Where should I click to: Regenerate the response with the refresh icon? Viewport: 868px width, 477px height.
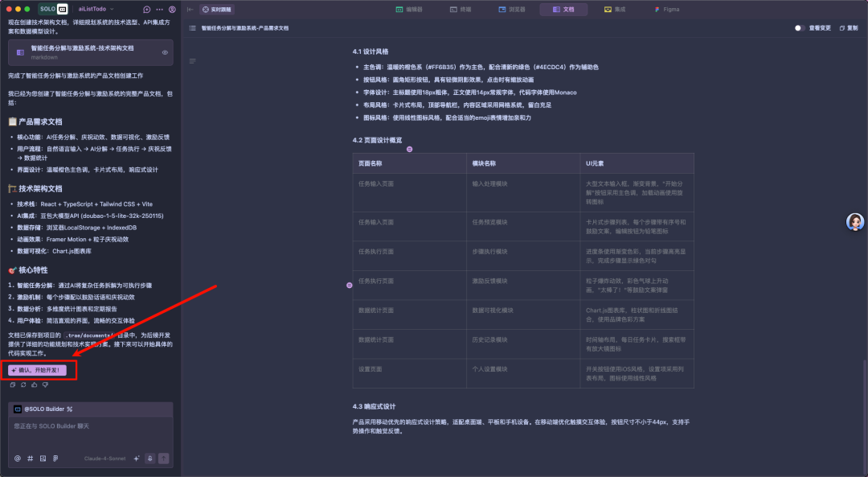tap(23, 384)
